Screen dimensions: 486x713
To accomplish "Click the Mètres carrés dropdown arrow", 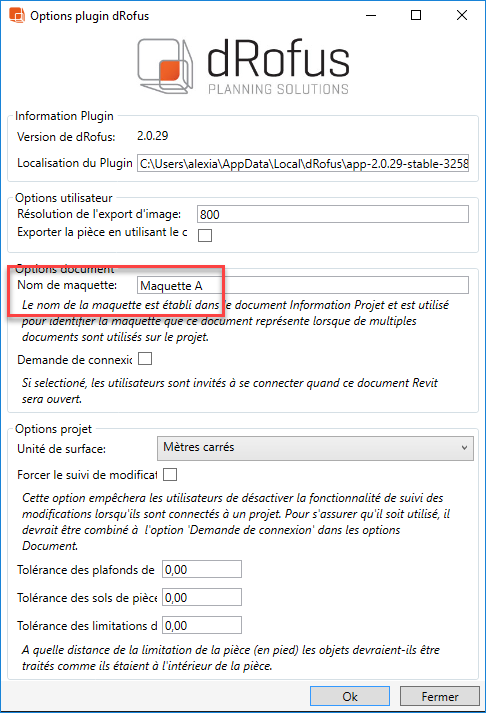I will click(464, 448).
